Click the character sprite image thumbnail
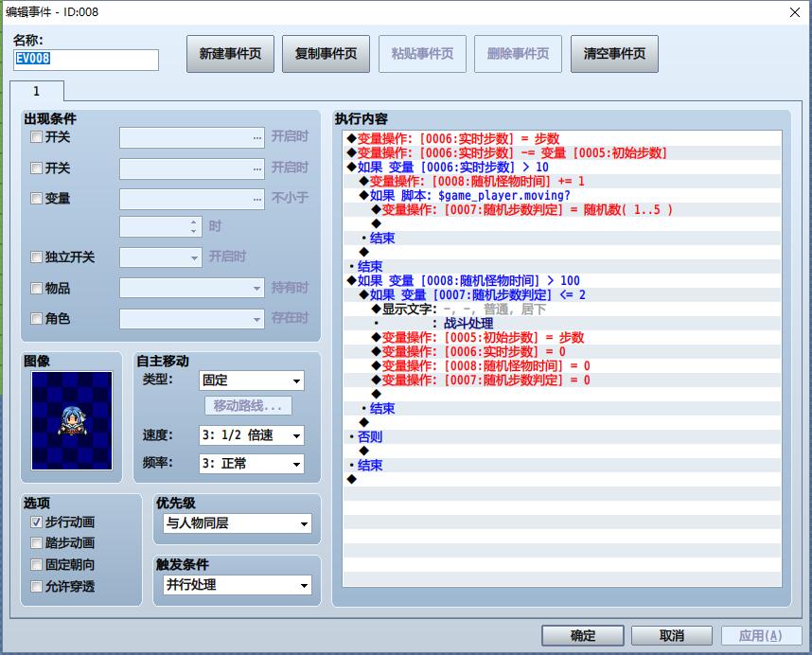812x655 pixels. [72, 420]
